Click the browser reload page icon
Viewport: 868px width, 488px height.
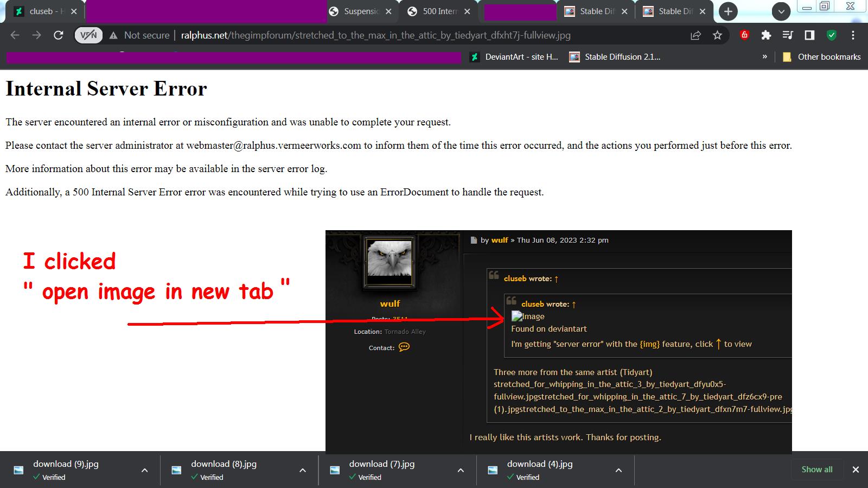59,35
